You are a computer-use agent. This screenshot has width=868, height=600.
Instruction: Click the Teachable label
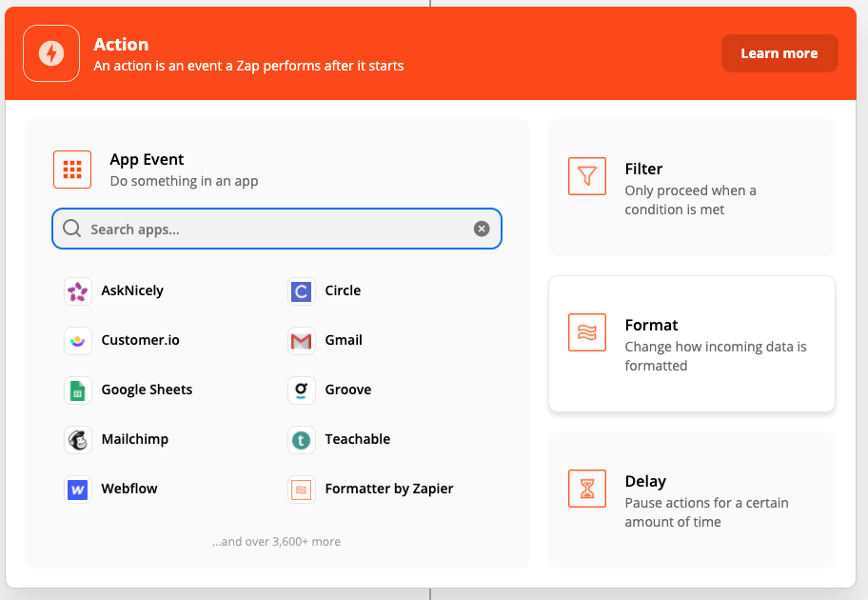358,439
